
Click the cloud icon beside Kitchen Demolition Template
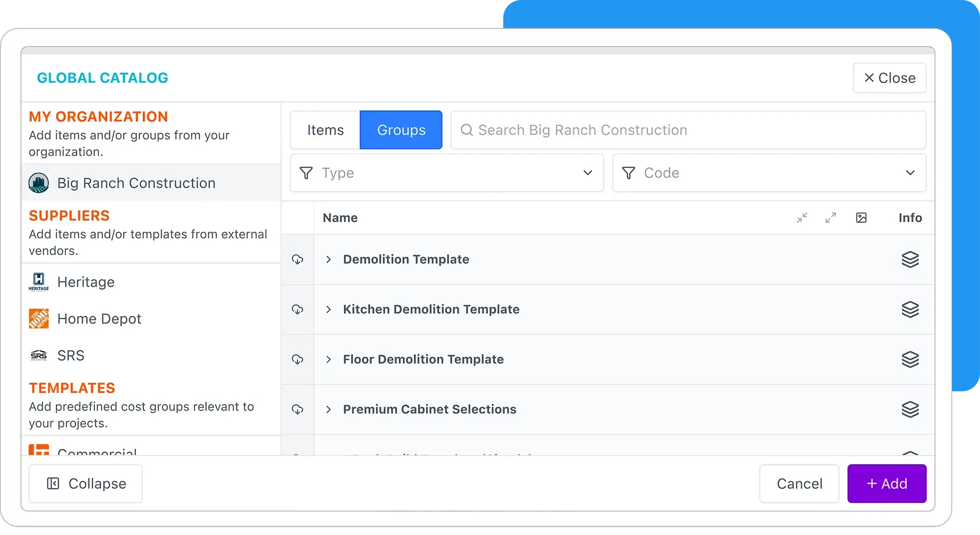tap(298, 309)
